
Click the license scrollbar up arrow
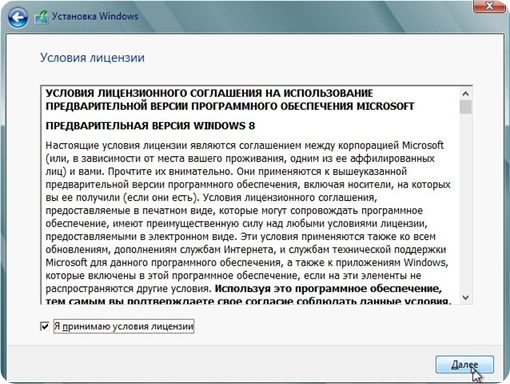[x=466, y=94]
